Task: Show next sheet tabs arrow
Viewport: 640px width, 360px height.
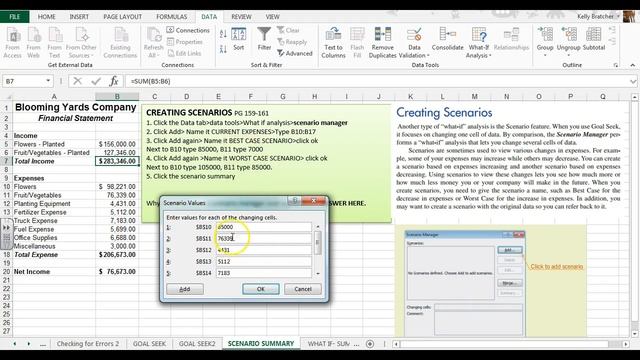Action: click(x=29, y=344)
